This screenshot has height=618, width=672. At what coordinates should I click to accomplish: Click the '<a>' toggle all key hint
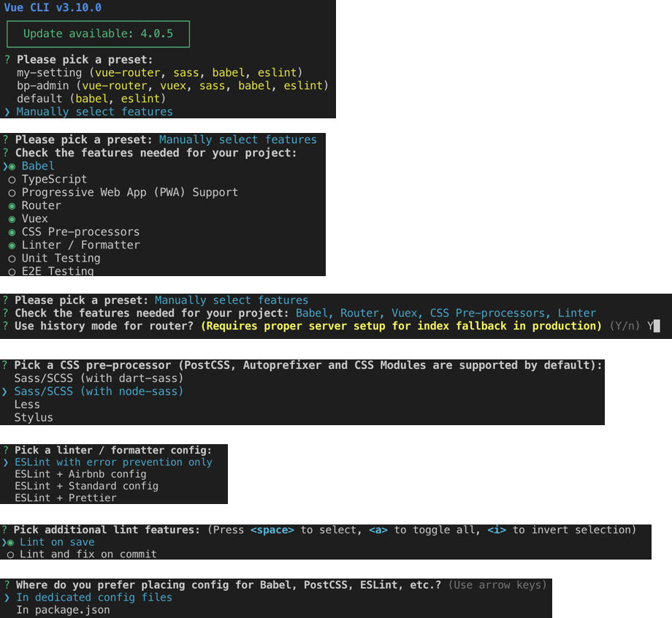378,530
